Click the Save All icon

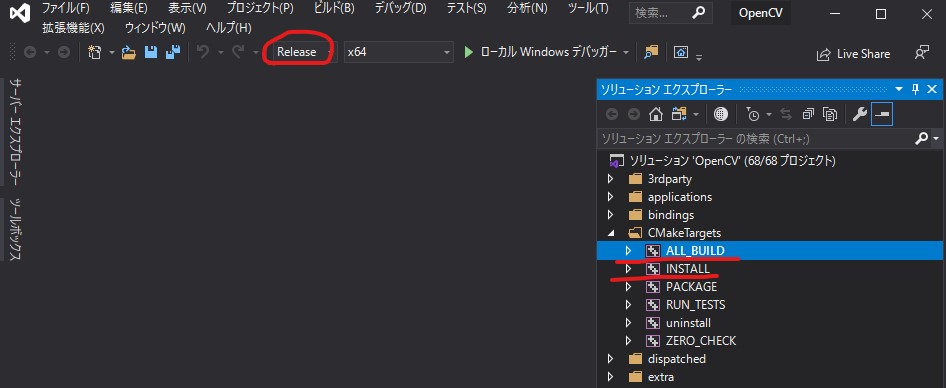point(173,52)
